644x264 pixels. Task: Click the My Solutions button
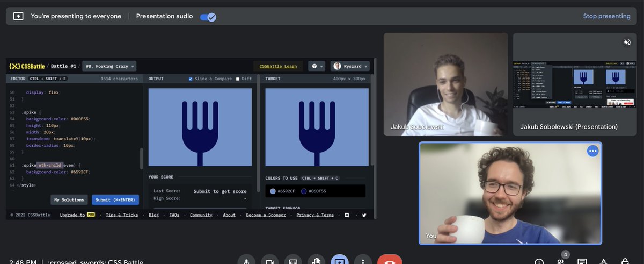[x=69, y=200]
